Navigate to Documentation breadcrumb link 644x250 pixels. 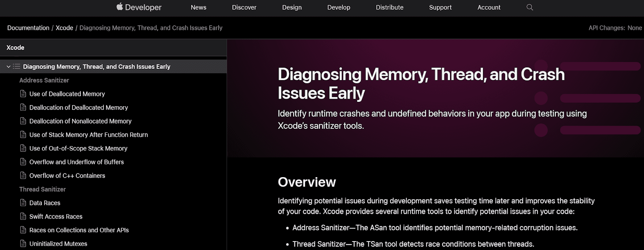[x=28, y=28]
